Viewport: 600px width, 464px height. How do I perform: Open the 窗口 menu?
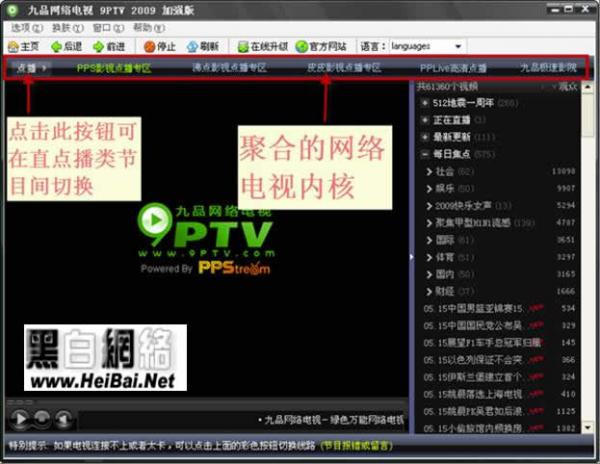[x=108, y=28]
